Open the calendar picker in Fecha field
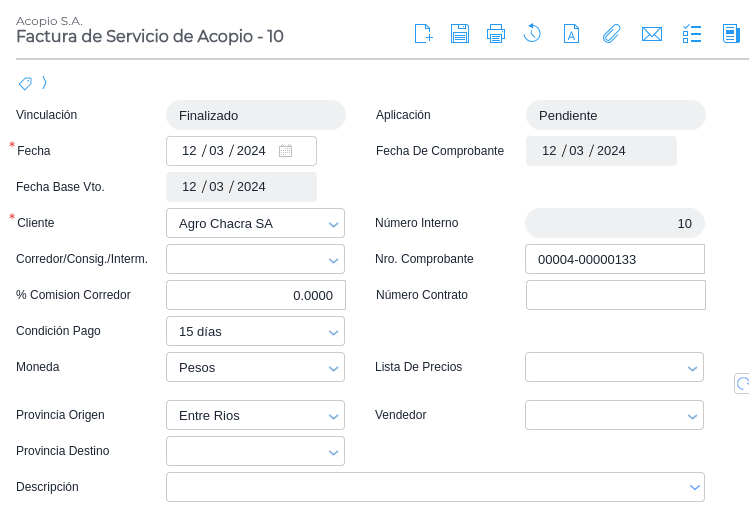The height and width of the screenshot is (505, 749). [285, 151]
